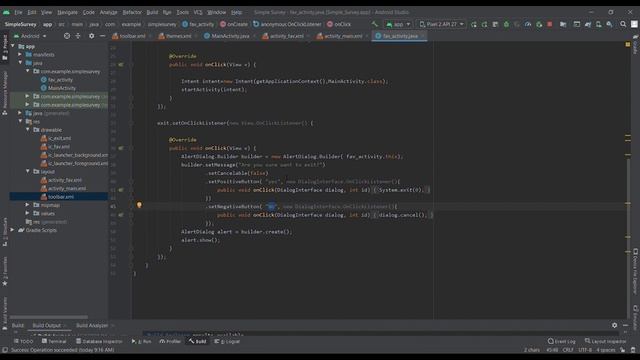This screenshot has height=360, width=640.
Task: Expand the values folder in tree
Action: (x=28, y=213)
